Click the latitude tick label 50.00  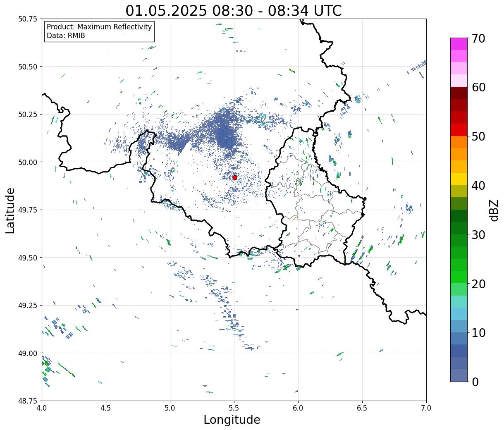pyautogui.click(x=28, y=162)
